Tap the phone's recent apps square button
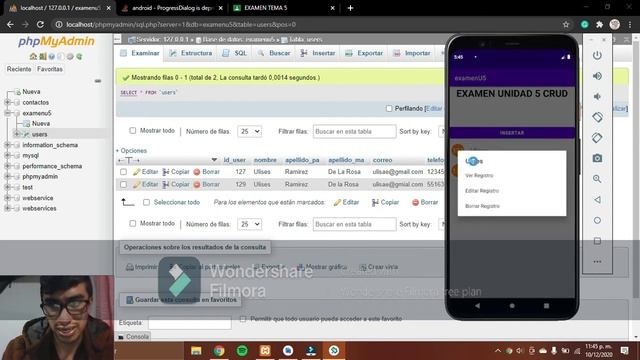The width and height of the screenshot is (640, 360). coord(546,305)
